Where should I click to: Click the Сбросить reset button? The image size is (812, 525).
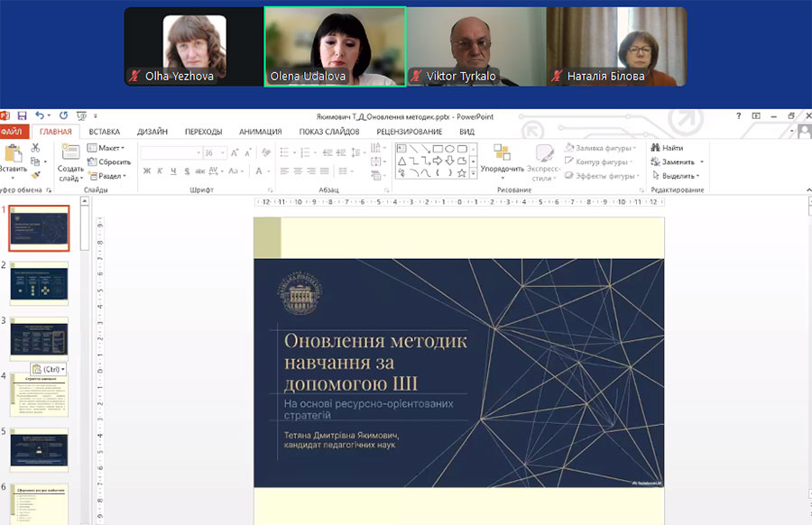[110, 162]
